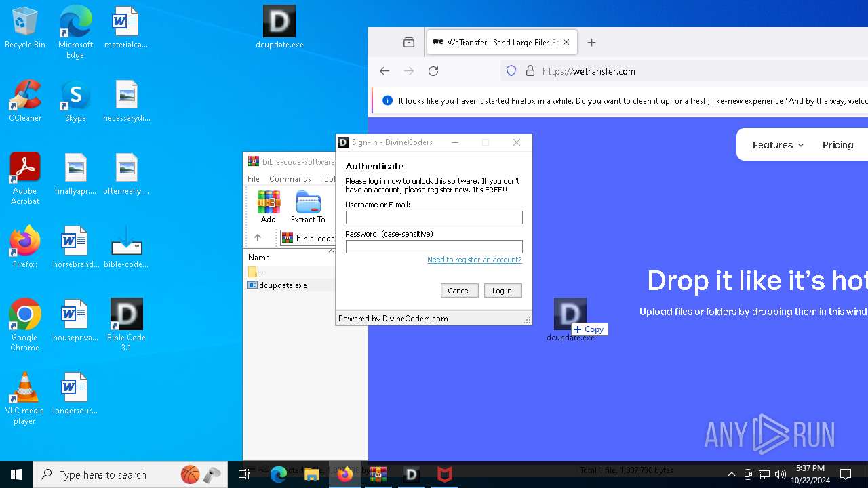Select the necessarydi... image file icon

point(126,102)
